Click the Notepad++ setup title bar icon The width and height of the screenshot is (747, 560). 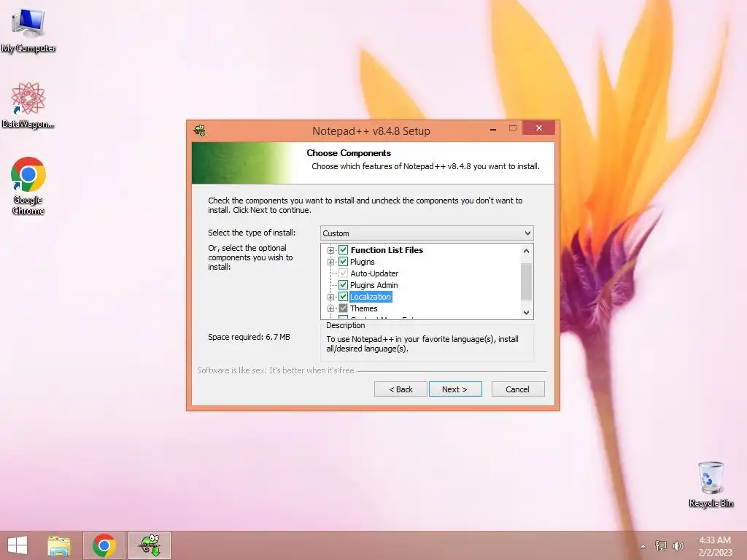[x=200, y=131]
